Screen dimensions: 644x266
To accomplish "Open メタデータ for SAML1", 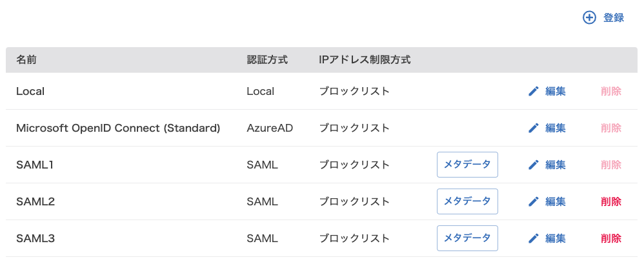I will [x=467, y=165].
